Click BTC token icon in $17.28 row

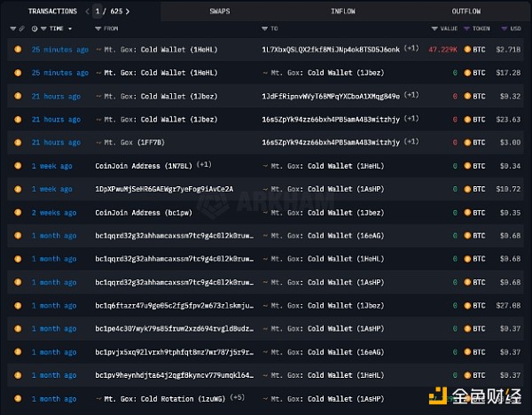(x=467, y=73)
